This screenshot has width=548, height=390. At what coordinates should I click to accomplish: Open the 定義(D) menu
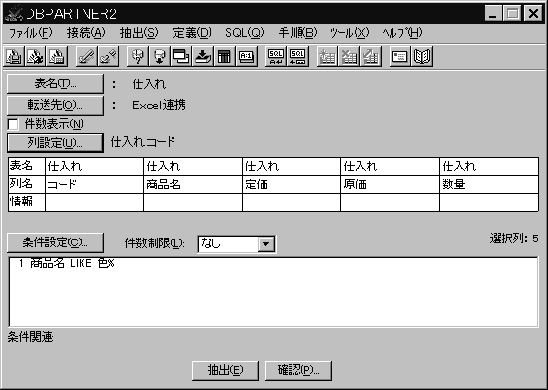click(x=192, y=33)
